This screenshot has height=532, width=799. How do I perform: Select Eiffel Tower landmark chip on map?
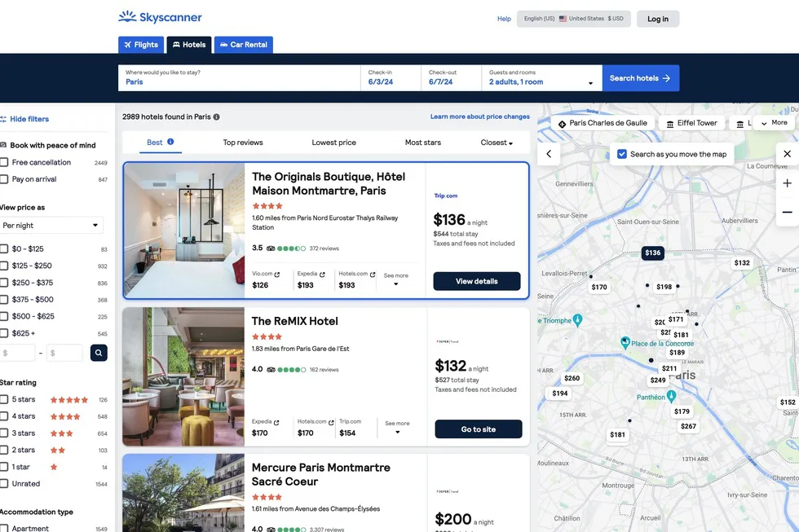point(691,123)
